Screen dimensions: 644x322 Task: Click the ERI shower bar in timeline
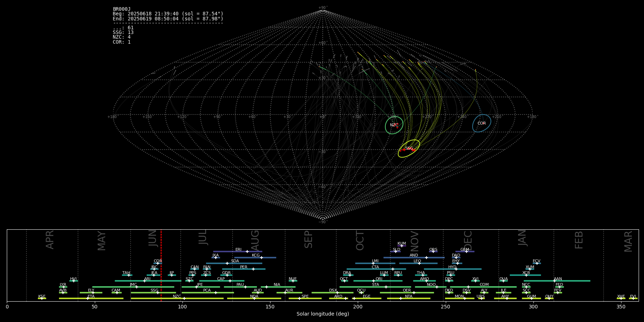tap(238, 252)
